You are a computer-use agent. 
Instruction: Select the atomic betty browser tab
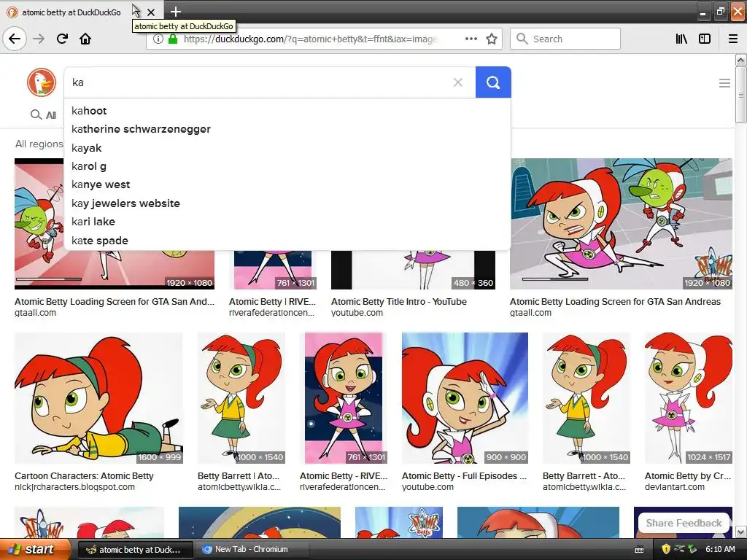point(71,12)
